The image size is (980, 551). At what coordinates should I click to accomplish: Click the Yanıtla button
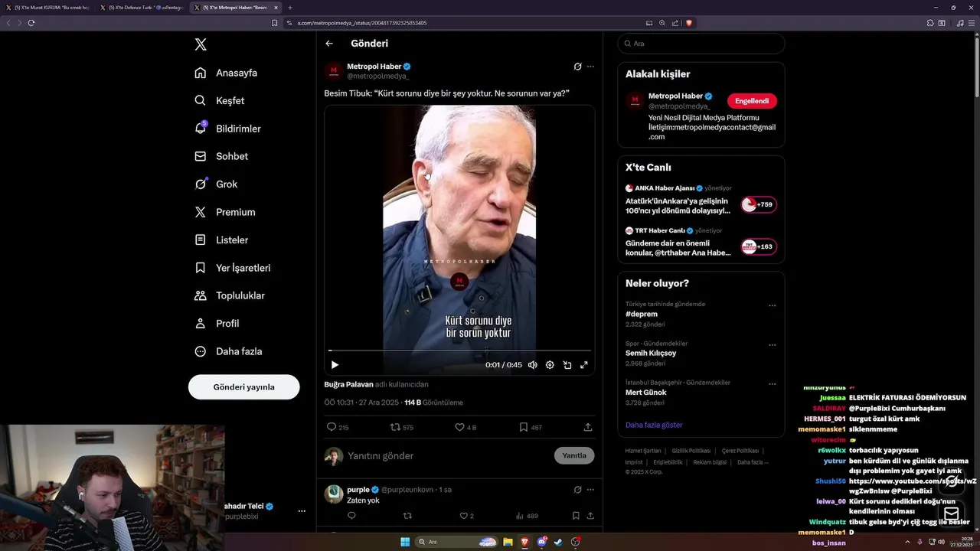[574, 455]
